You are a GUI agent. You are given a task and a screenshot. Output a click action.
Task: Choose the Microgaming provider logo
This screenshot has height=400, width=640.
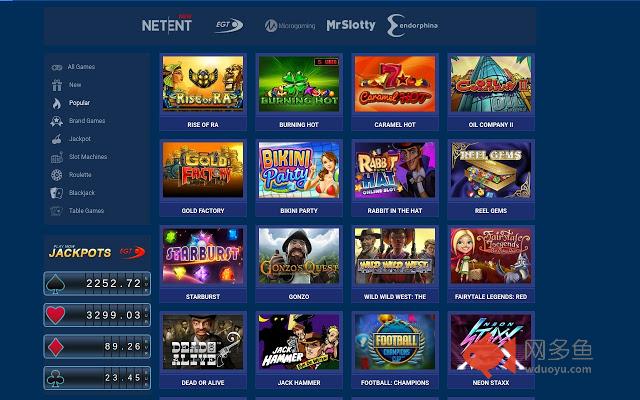tap(290, 26)
